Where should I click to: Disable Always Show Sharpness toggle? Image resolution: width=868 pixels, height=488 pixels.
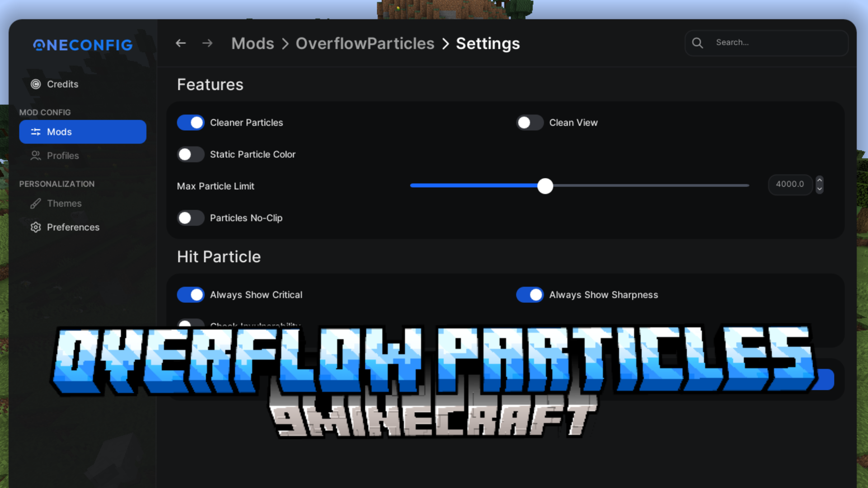point(530,295)
